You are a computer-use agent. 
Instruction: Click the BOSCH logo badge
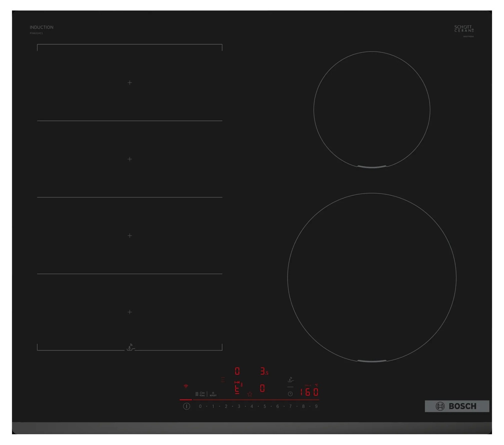coord(457,406)
